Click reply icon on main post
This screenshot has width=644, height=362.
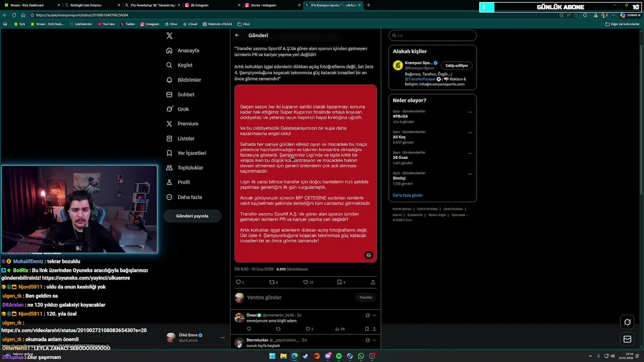click(238, 282)
